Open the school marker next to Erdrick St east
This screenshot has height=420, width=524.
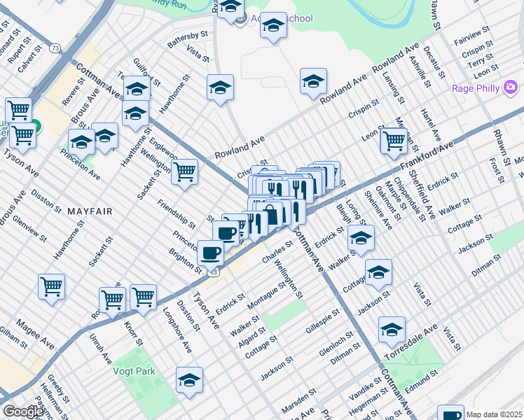[361, 239]
